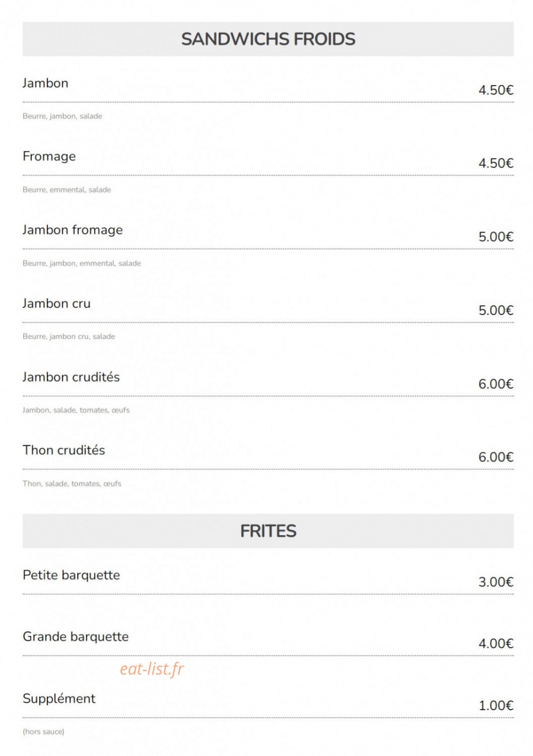This screenshot has width=533, height=756.
Task: Click the Thon, salade, tomates, œufs description
Action: click(72, 484)
